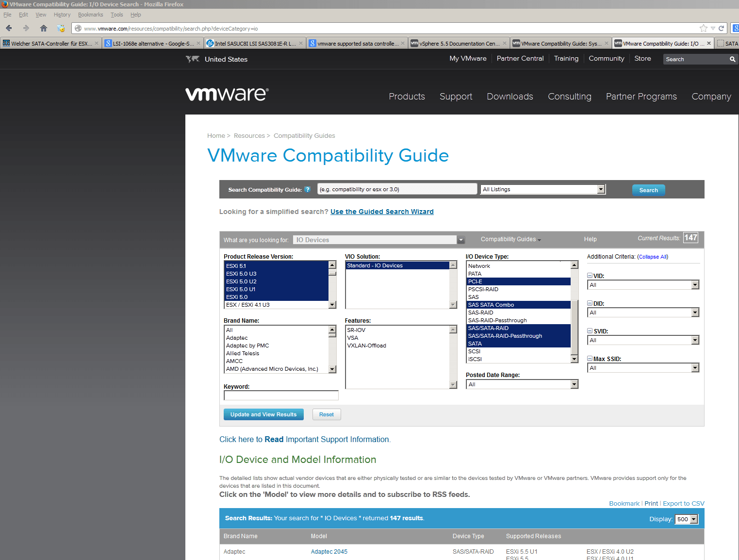Select 'Network' device type

[x=518, y=266]
